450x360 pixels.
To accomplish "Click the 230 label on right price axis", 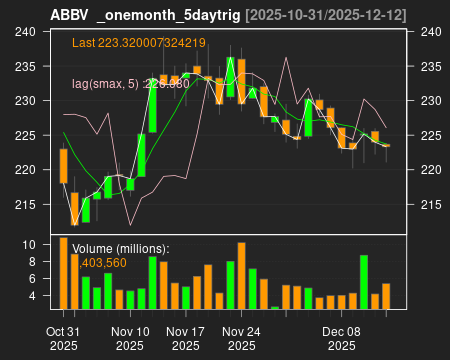I will pos(431,101).
